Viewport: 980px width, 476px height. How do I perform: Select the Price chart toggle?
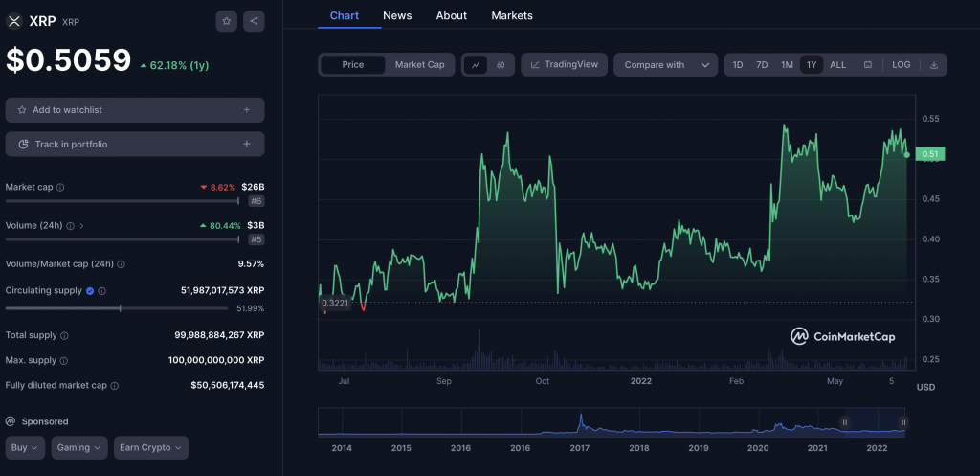pos(352,64)
